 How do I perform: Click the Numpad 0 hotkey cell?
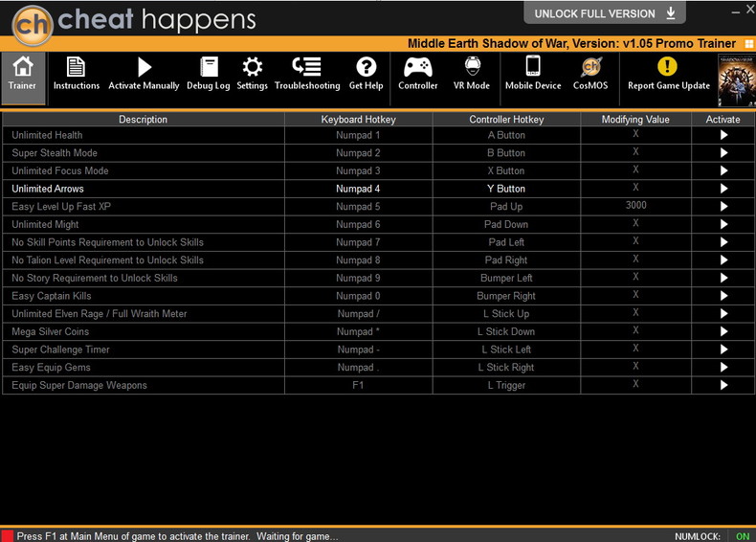click(358, 296)
